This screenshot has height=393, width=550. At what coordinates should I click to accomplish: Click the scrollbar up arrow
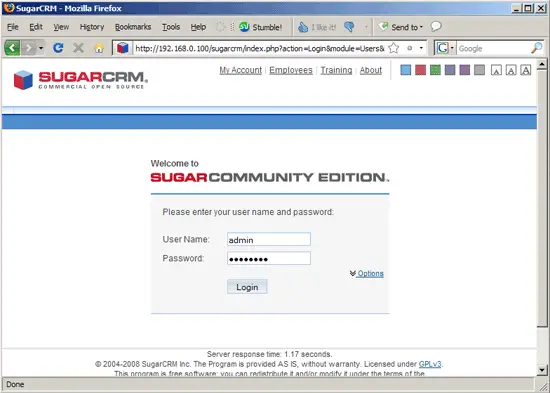tap(542, 65)
